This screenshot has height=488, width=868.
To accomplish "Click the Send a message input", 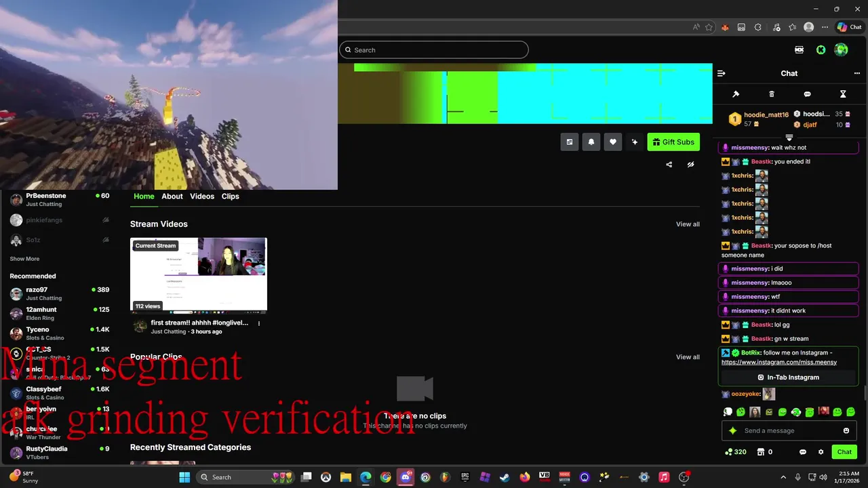I will (791, 430).
